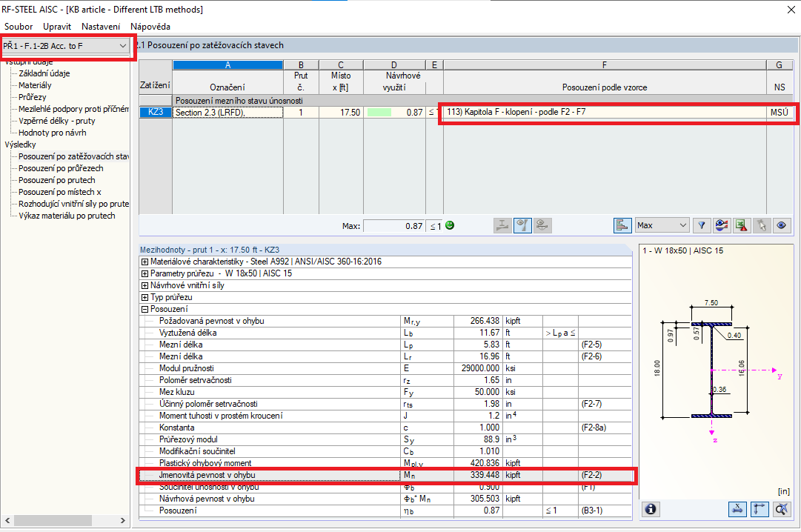Screen dimensions: 801x532
Task: Click the navigator horizontal scrollbar
Action: (x=53, y=520)
